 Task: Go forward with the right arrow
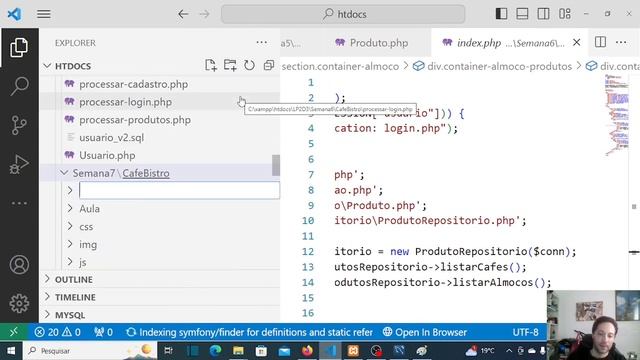pos(204,14)
